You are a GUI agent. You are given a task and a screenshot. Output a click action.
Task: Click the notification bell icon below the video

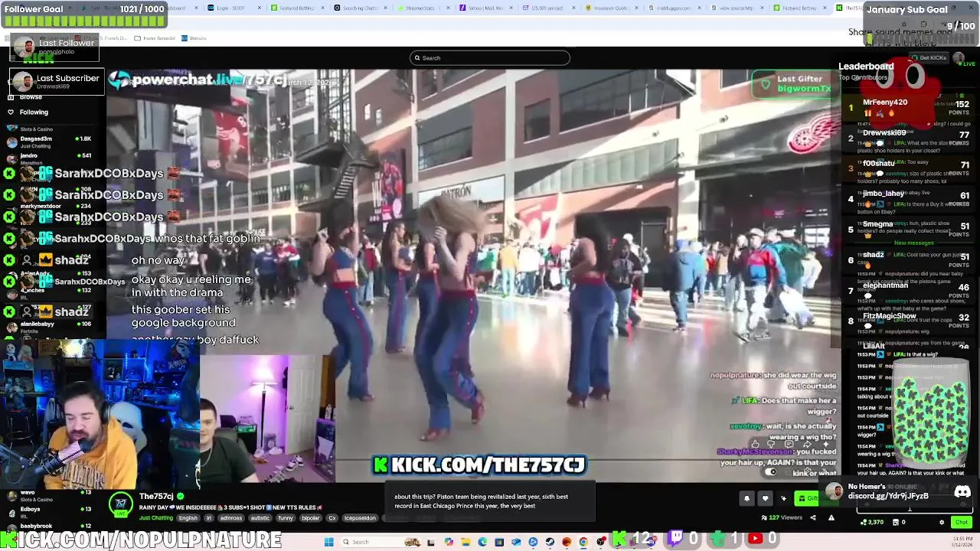tap(746, 498)
